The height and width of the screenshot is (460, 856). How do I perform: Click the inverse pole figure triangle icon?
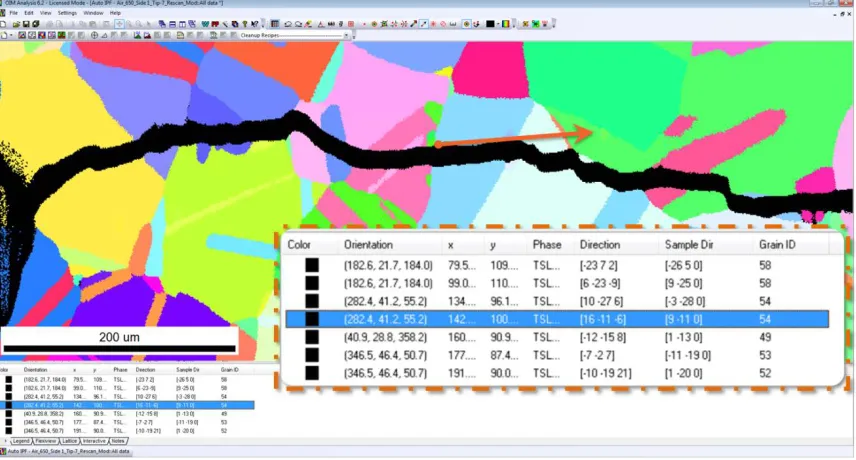pyautogui.click(x=104, y=35)
